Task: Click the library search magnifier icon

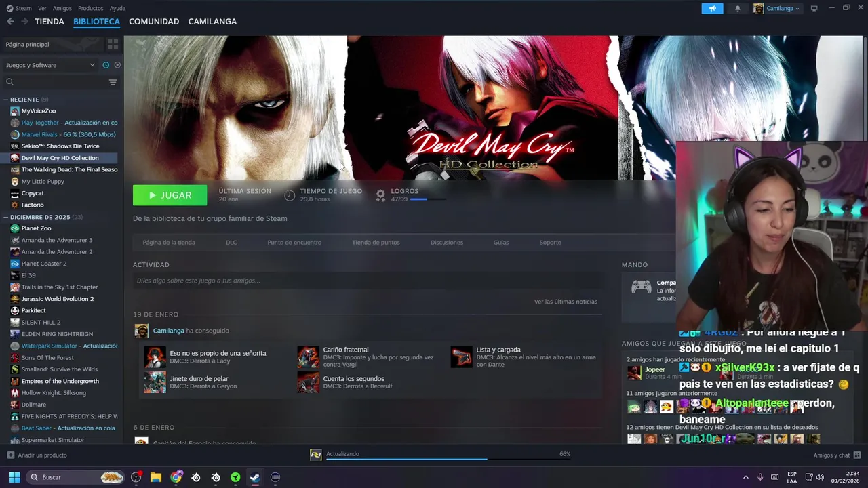Action: [9, 82]
